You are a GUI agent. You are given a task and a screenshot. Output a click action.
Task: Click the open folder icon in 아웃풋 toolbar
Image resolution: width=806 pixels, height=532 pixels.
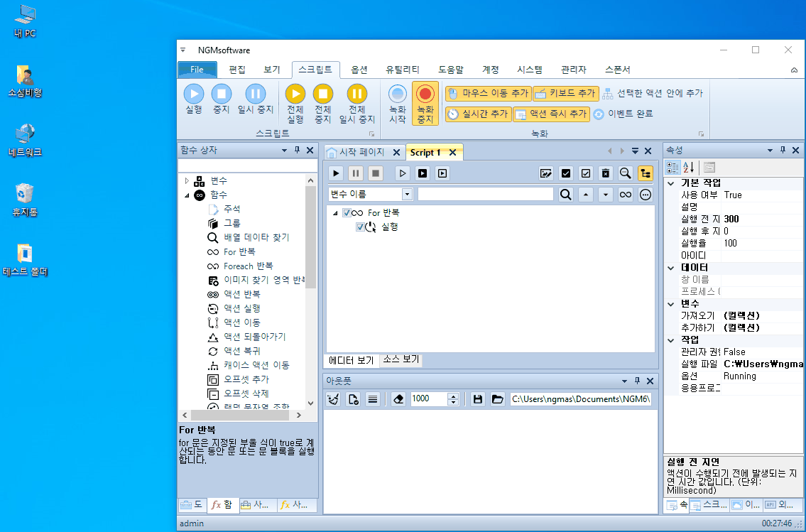498,399
